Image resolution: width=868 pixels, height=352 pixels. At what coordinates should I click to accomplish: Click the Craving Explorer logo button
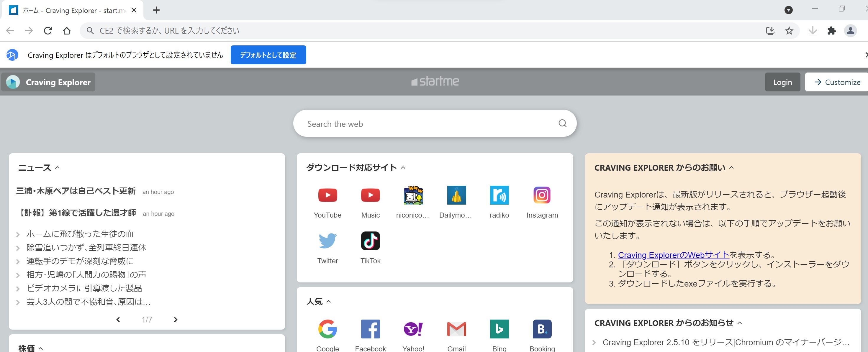48,82
